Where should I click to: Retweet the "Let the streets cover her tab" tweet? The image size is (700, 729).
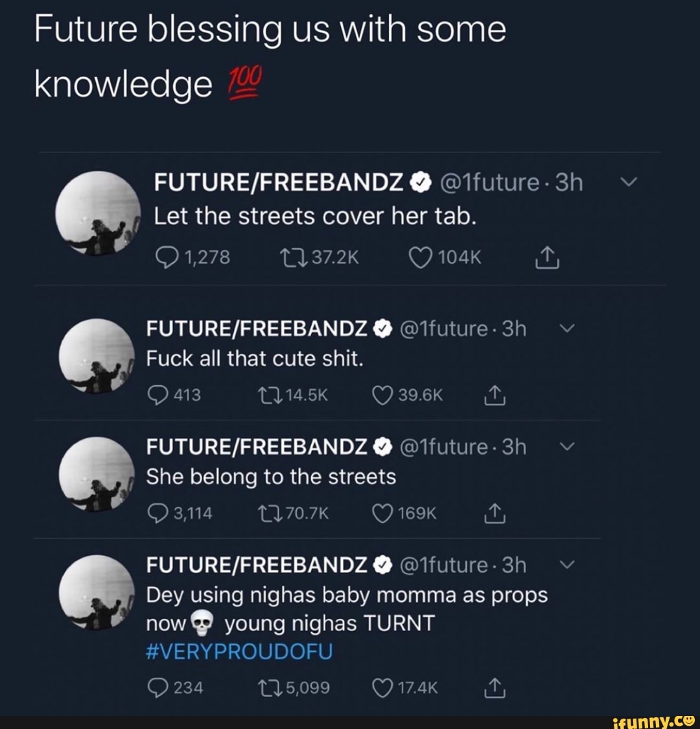(x=286, y=259)
